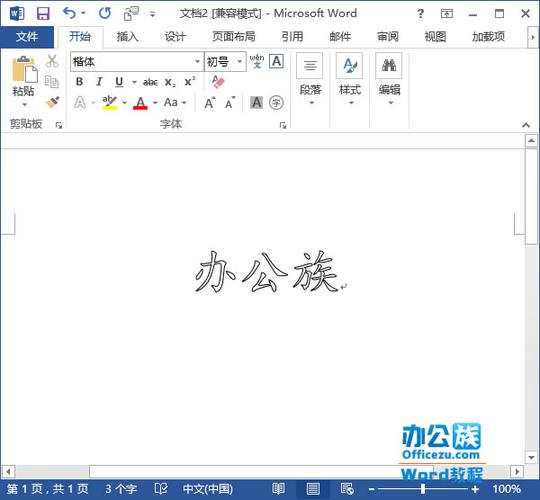
Task: Click the touch/mouse mode icon
Action: pos(131,14)
